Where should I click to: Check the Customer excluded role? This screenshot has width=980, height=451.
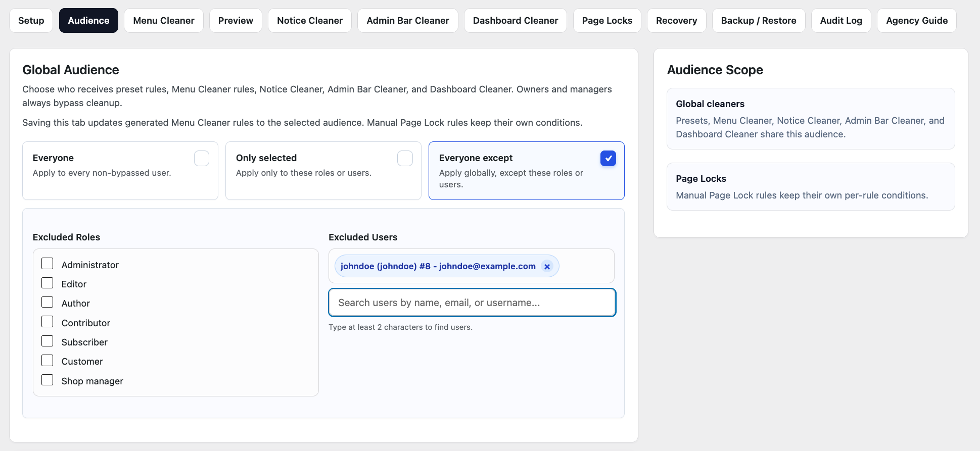point(48,361)
